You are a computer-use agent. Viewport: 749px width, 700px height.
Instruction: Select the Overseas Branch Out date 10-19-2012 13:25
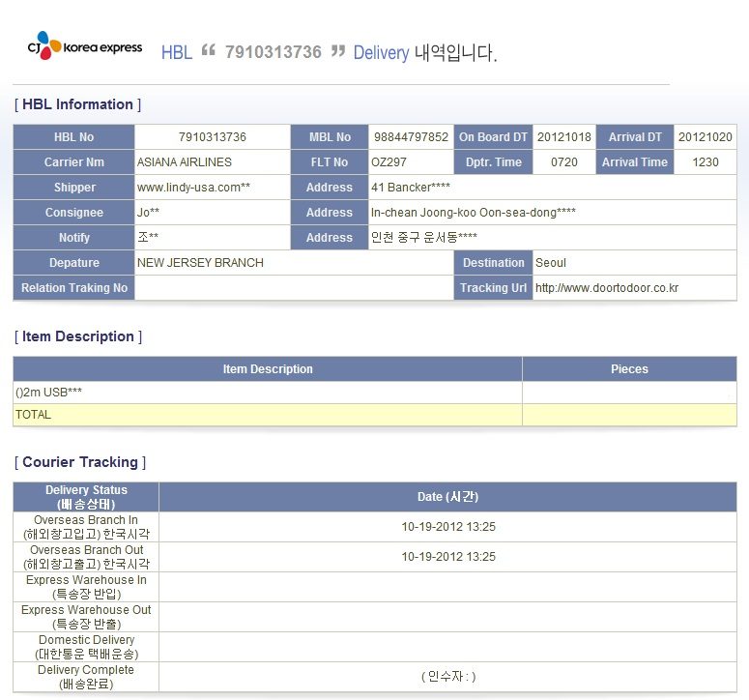(x=448, y=557)
